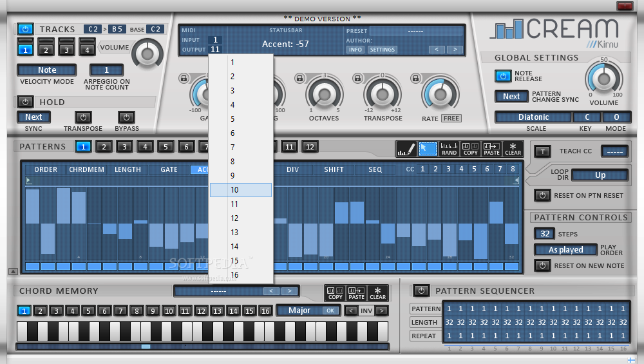Screen dimensions: 644x364
Task: Click the next preset arrow
Action: (x=455, y=50)
